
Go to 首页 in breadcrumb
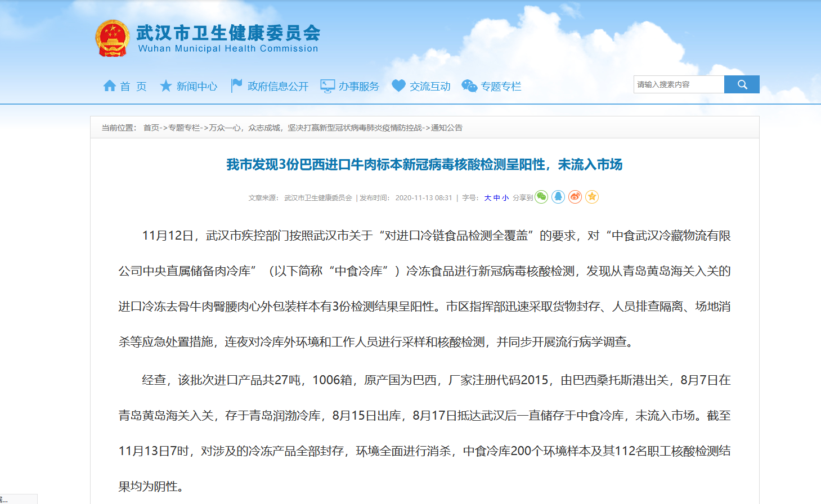click(151, 128)
